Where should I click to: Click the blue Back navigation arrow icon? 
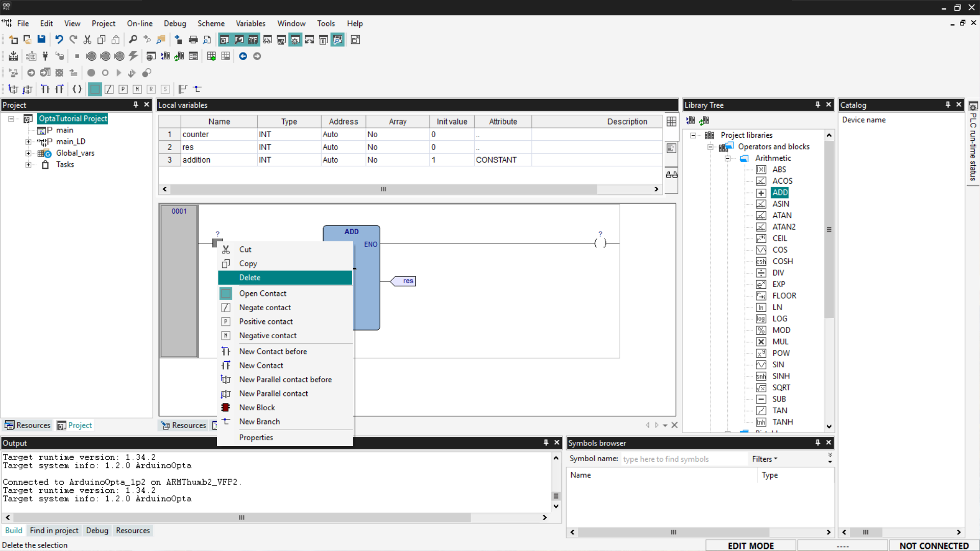243,56
